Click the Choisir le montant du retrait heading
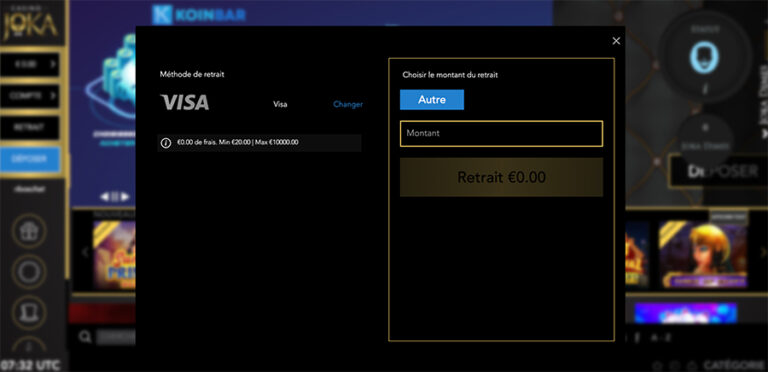 [450, 75]
